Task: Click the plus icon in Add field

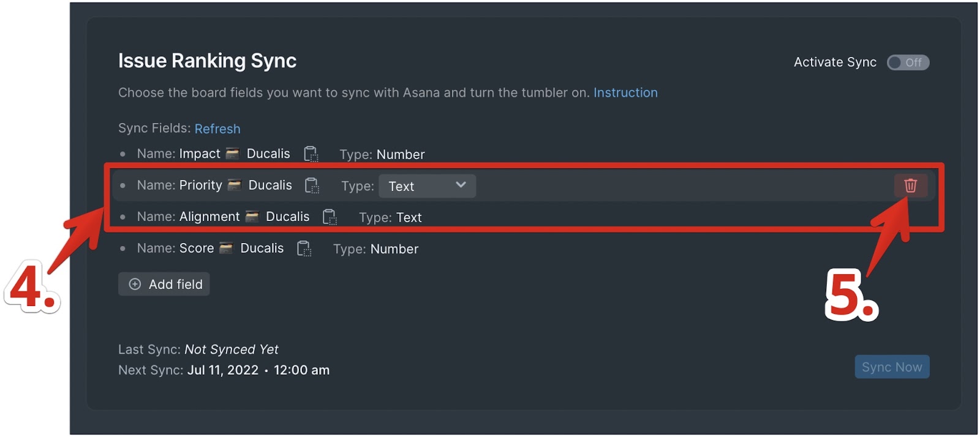Action: 135,284
